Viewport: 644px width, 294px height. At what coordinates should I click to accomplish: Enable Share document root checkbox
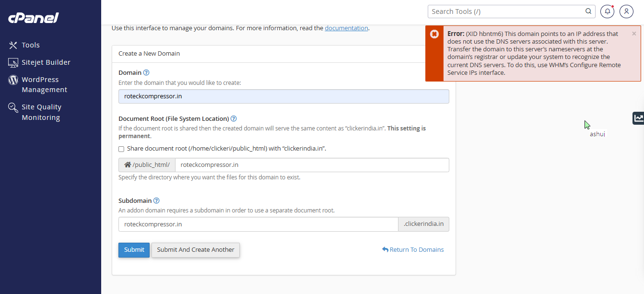[121, 149]
